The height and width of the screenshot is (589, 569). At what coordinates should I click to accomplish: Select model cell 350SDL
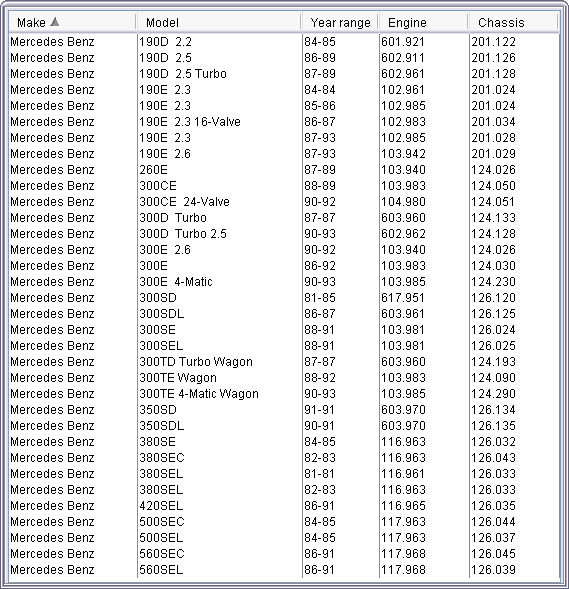(x=161, y=426)
